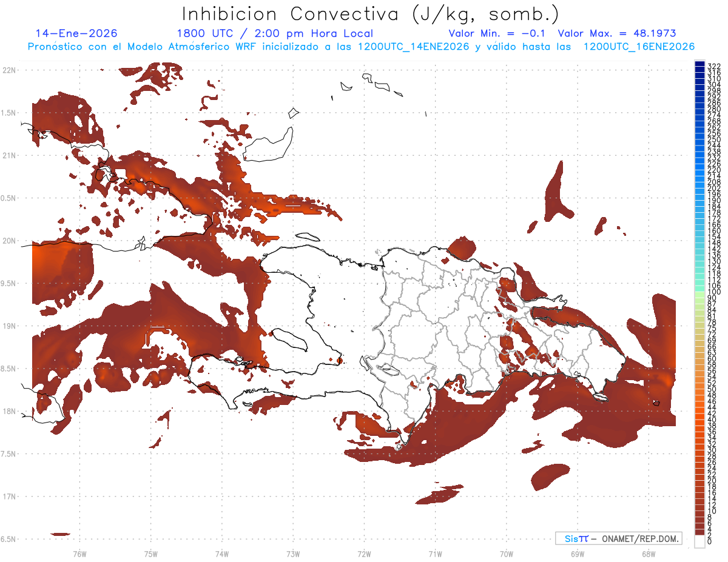Click the '60' color bar value label
This screenshot has height=562, width=728.
(712, 358)
